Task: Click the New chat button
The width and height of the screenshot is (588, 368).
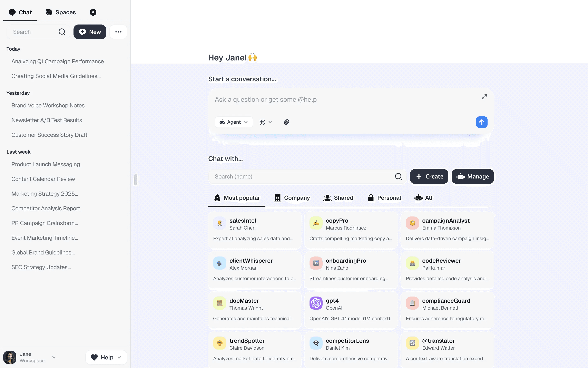Action: pyautogui.click(x=90, y=32)
